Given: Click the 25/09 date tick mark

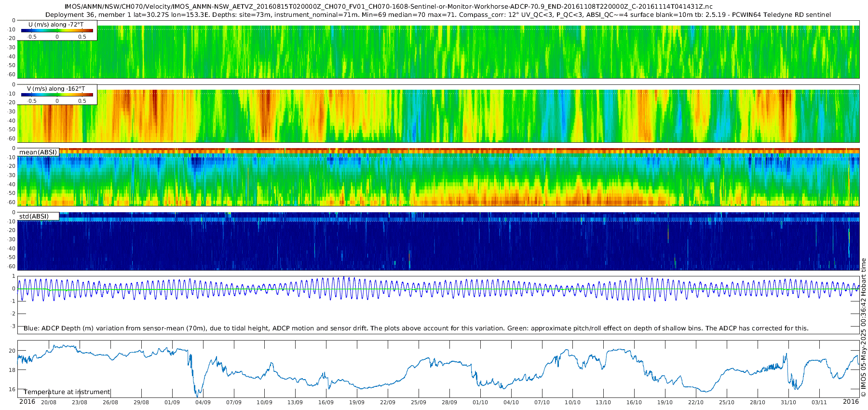Looking at the screenshot, I should [419, 402].
